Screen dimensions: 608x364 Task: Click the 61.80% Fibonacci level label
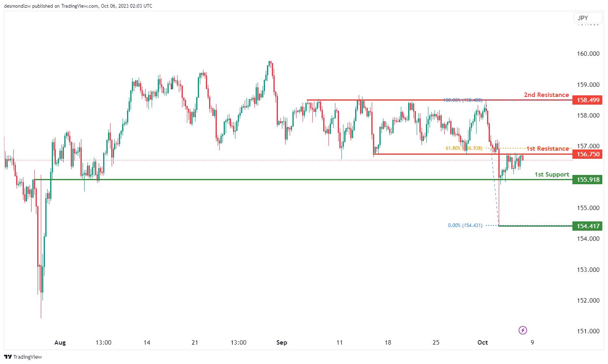pyautogui.click(x=464, y=148)
